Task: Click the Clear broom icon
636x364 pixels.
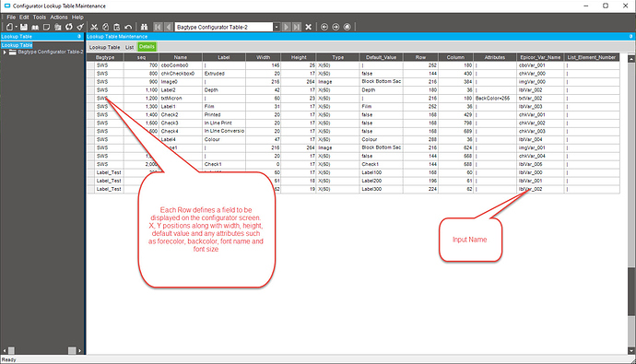Action: pos(80,27)
